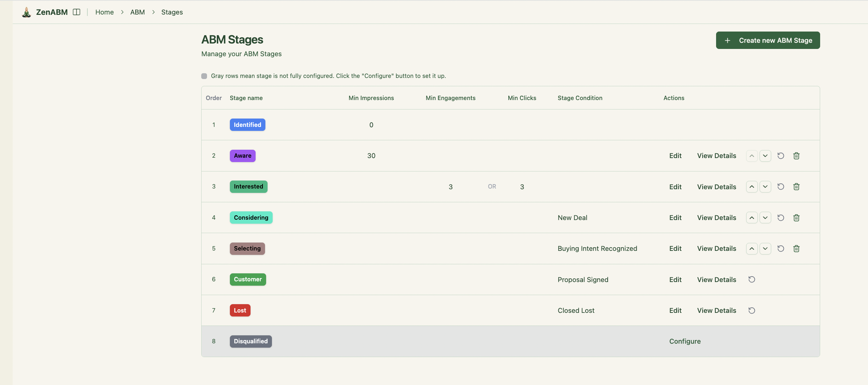This screenshot has width=868, height=385.
Task: Move Considering stage up
Action: pos(752,218)
